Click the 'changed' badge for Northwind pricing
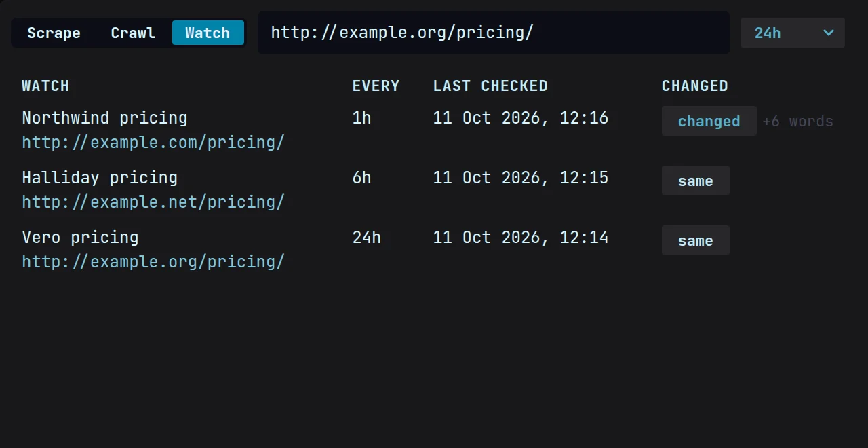Image resolution: width=868 pixels, height=448 pixels. (x=709, y=121)
